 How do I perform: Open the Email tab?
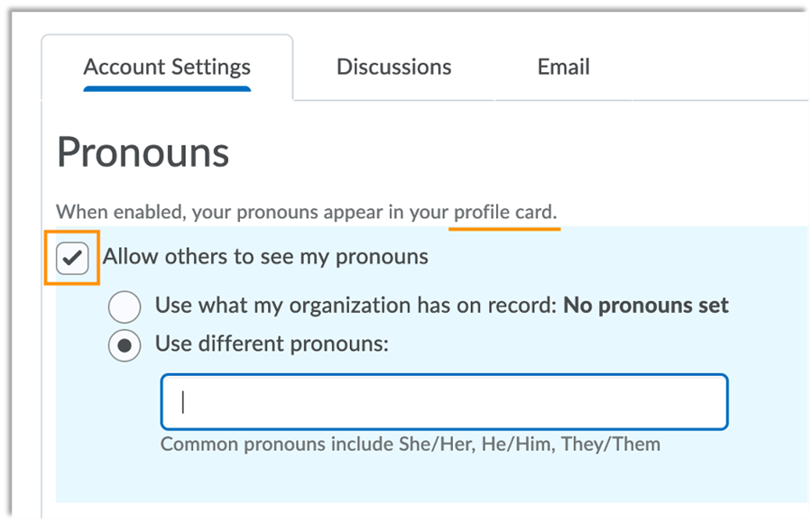563,67
